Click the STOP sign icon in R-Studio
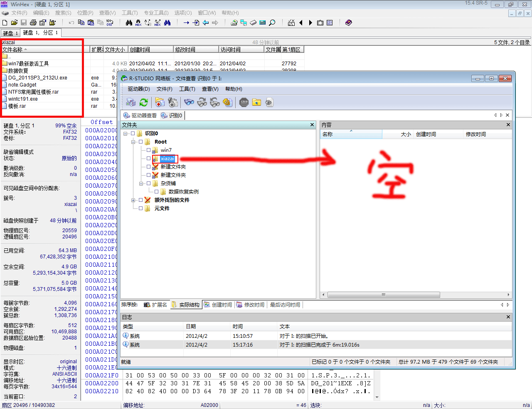532x409 pixels. click(x=244, y=102)
